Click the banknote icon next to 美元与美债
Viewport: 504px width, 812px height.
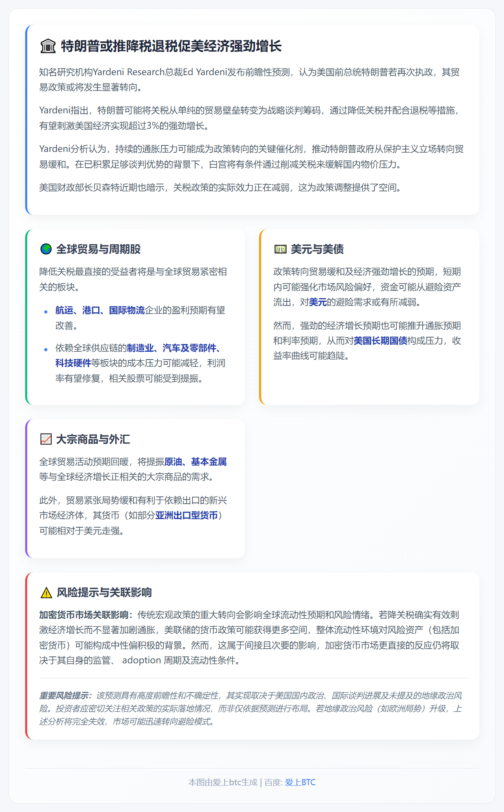coord(280,249)
